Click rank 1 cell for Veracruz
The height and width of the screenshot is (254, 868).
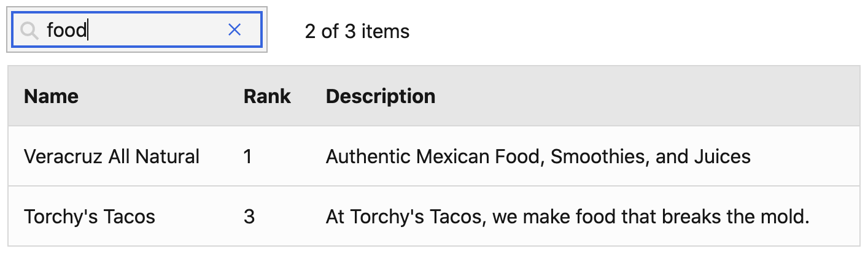(x=248, y=156)
